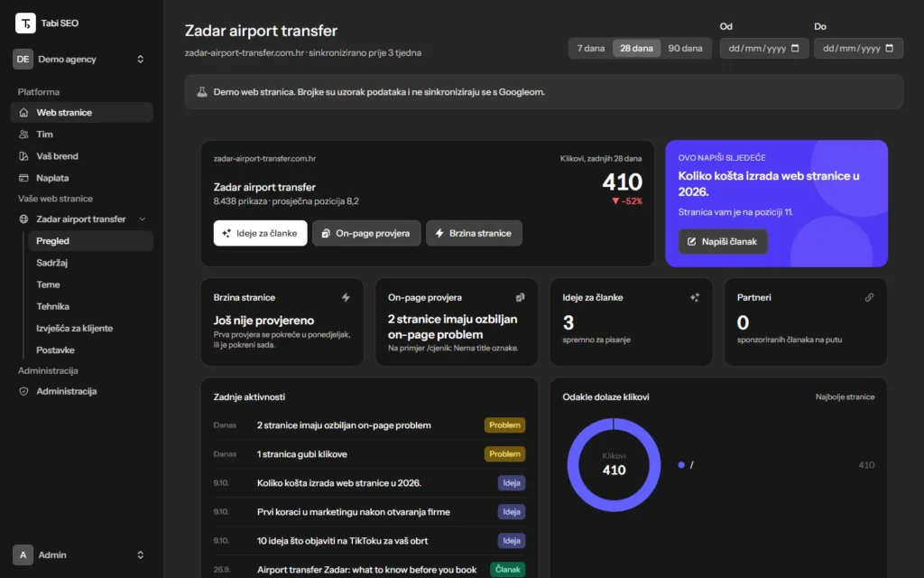Click the Tabi SEO logo icon
924x578 pixels.
[25, 23]
